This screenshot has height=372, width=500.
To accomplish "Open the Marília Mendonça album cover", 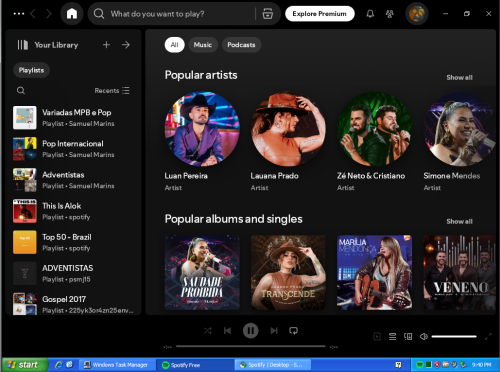I will (374, 272).
